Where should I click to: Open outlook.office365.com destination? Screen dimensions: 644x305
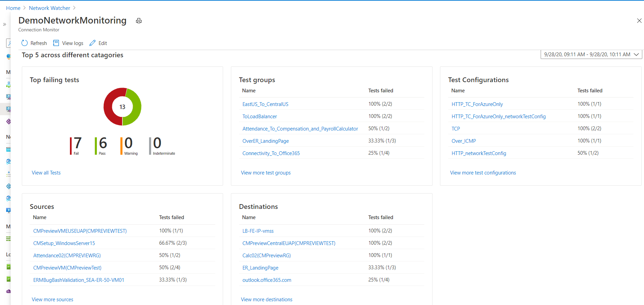(267, 280)
